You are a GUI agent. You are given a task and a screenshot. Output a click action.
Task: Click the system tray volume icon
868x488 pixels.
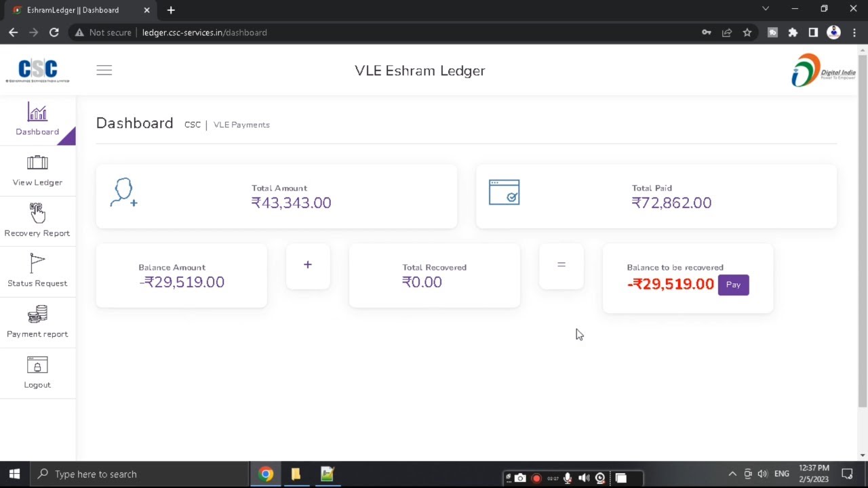(762, 474)
